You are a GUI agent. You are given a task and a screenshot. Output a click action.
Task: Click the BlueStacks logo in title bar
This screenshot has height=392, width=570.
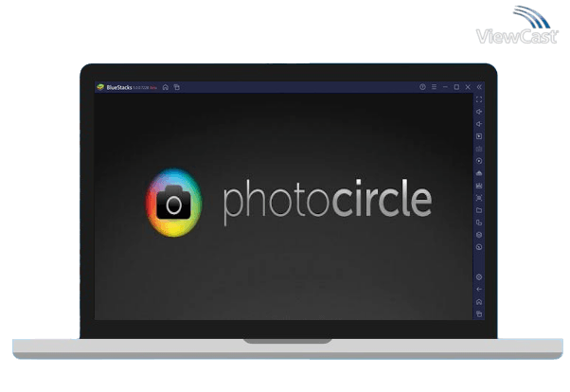click(100, 87)
